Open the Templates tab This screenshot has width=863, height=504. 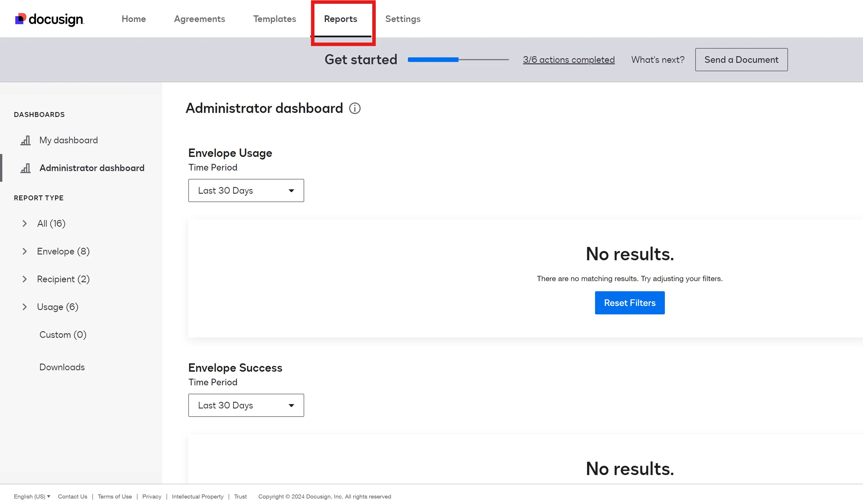pyautogui.click(x=274, y=19)
